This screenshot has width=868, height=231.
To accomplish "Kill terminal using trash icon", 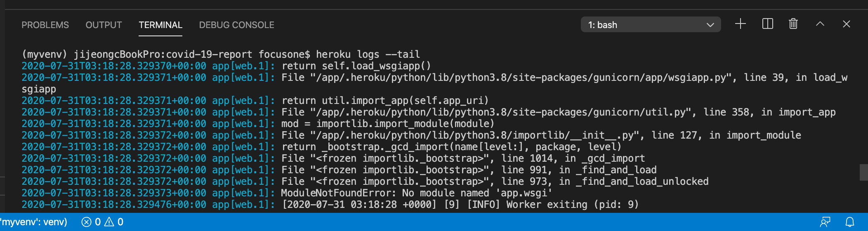I will pyautogui.click(x=793, y=24).
